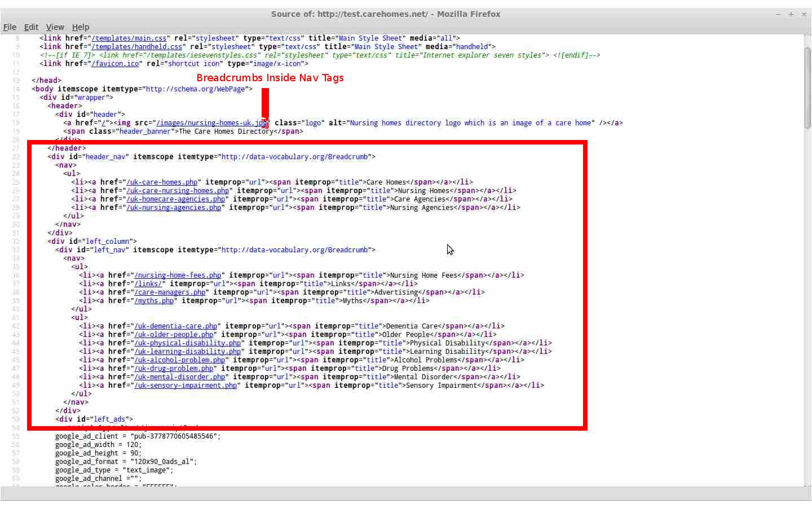This screenshot has height=508, width=812.
Task: Open the Help menu
Action: click(81, 27)
